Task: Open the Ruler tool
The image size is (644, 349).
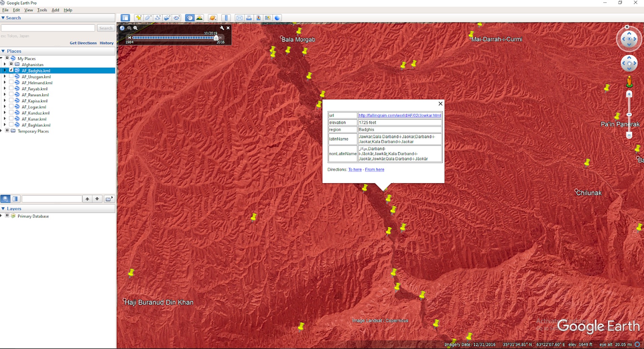Action: (226, 18)
